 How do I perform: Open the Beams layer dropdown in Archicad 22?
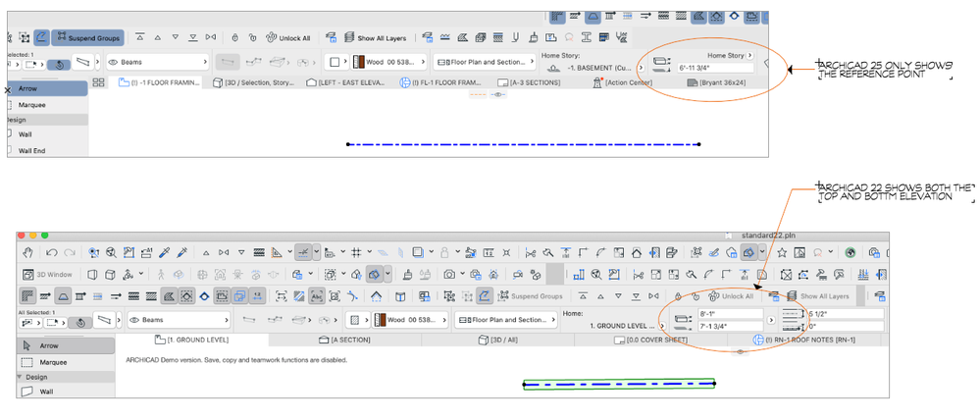coord(179,319)
